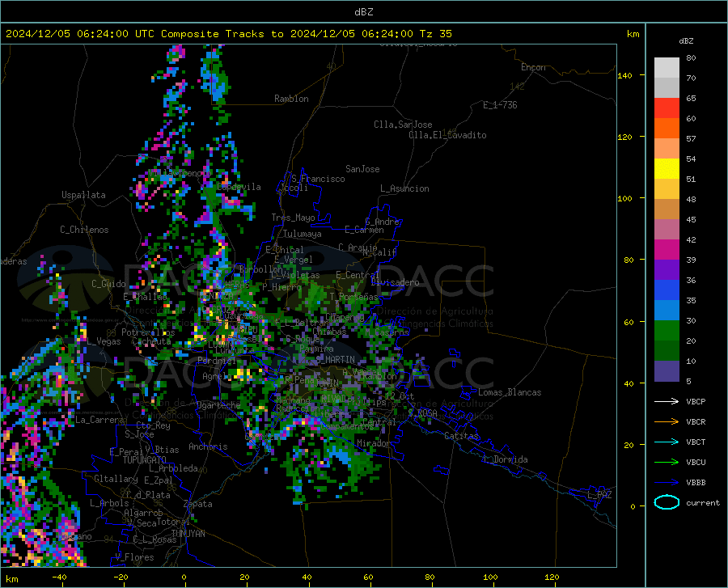Click the 30 dBZ green color swatch

click(x=667, y=331)
